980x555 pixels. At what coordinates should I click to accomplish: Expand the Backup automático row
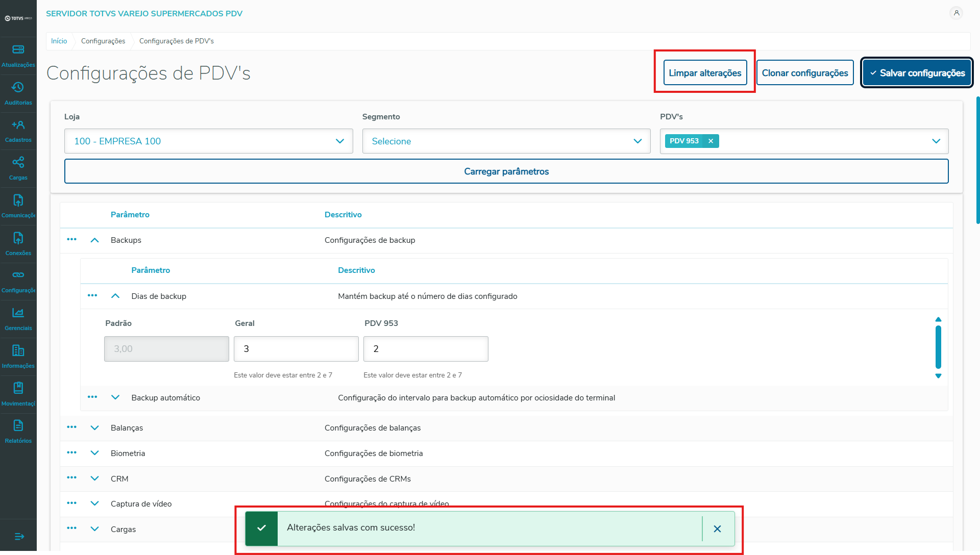pos(115,397)
